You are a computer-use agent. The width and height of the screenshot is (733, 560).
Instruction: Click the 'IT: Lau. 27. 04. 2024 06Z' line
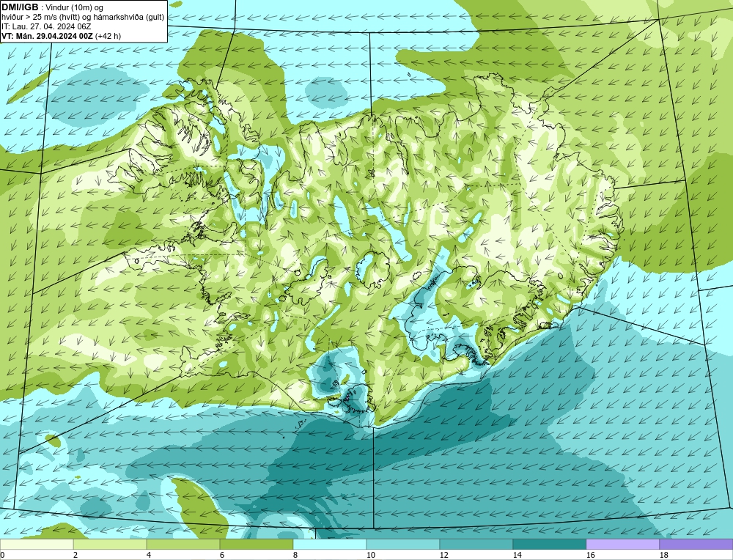coord(46,26)
